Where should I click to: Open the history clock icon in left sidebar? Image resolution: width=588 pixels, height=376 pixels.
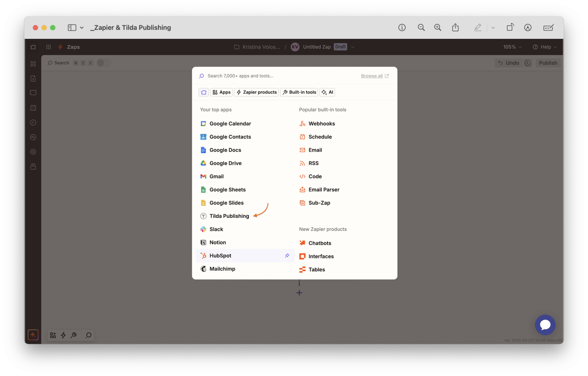(33, 123)
